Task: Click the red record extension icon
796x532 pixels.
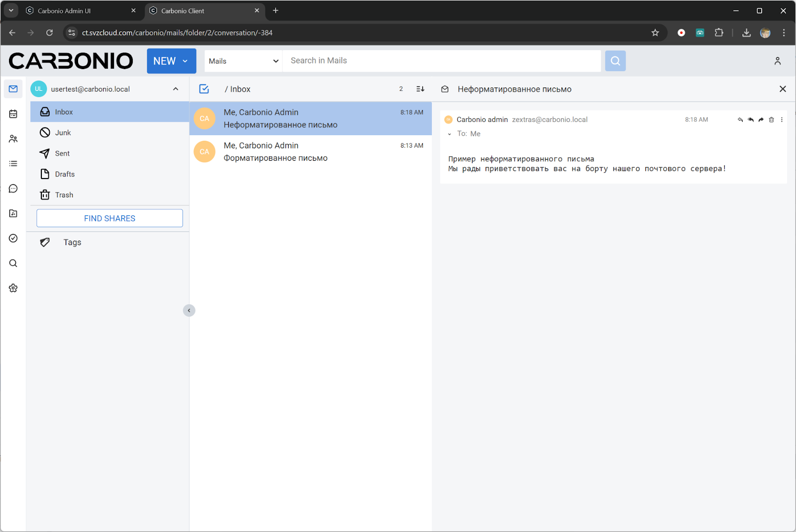Action: tap(682, 33)
